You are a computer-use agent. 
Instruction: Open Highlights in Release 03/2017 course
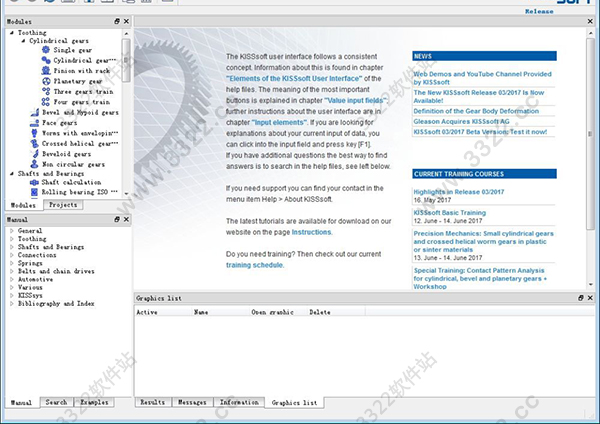pos(458,192)
